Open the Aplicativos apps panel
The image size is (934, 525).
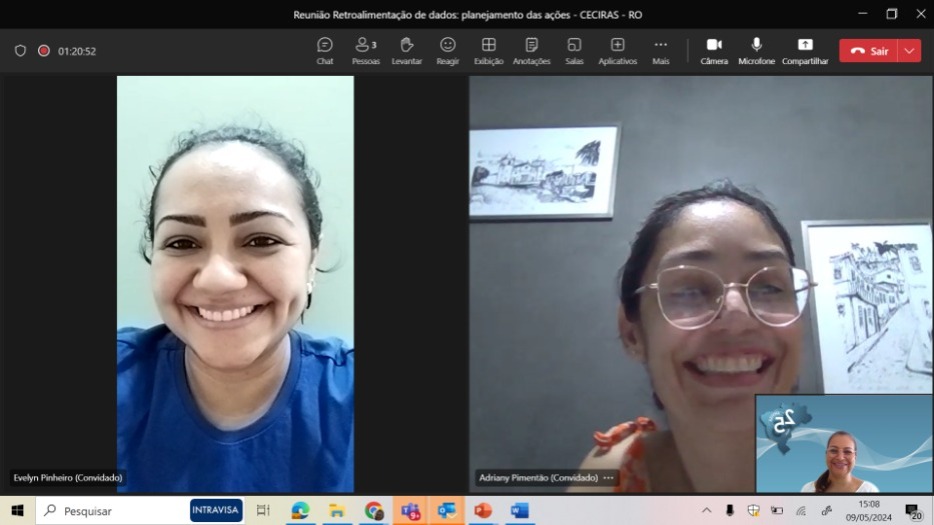(x=617, y=51)
